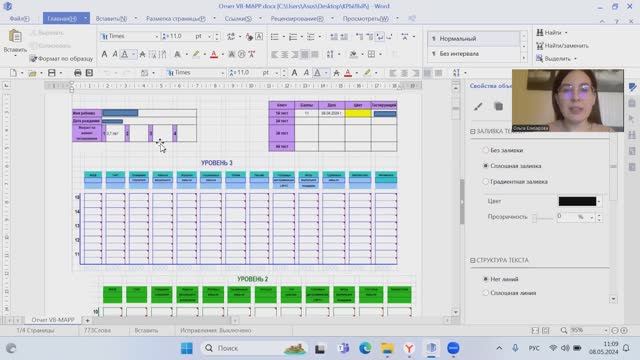Click line spacing icon in ribbon
The image size is (640, 360).
[x=330, y=54]
